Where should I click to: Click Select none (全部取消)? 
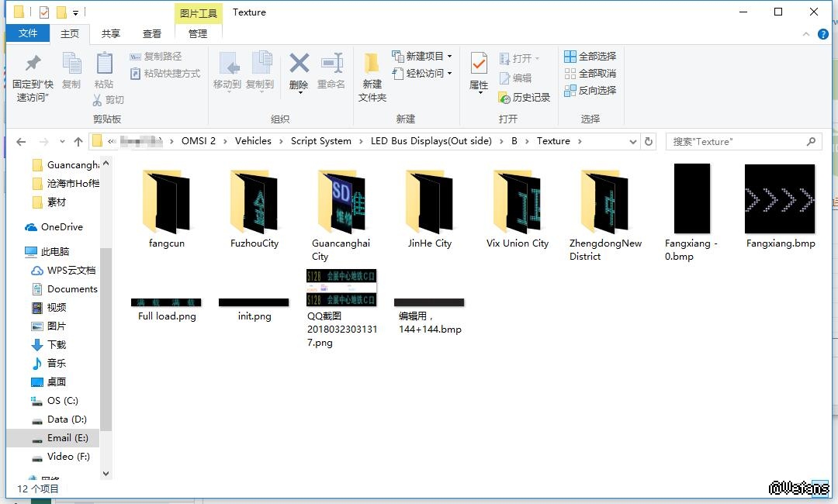[x=590, y=73]
